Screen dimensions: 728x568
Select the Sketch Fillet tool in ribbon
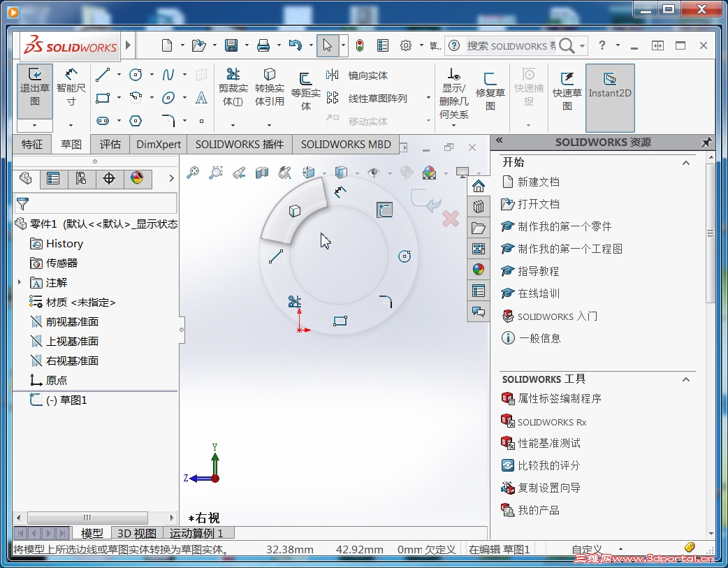coord(168,122)
